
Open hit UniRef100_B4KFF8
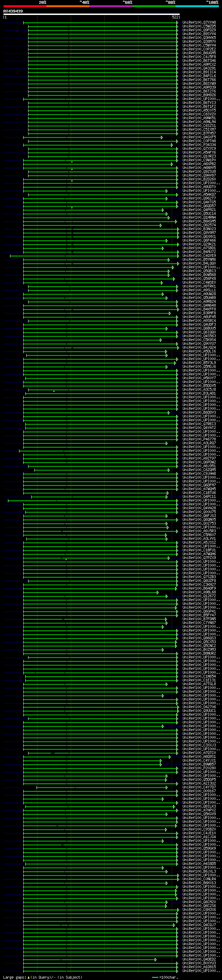(199, 309)
